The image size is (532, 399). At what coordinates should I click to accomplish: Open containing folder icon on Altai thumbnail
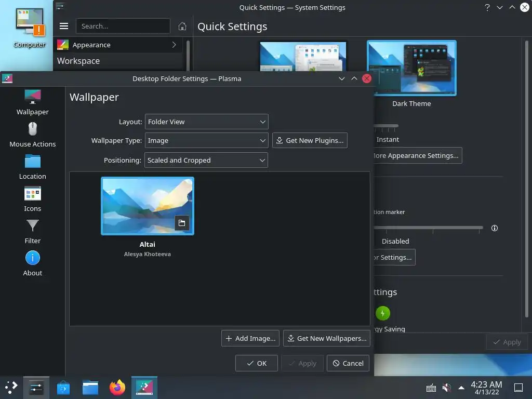tap(182, 223)
